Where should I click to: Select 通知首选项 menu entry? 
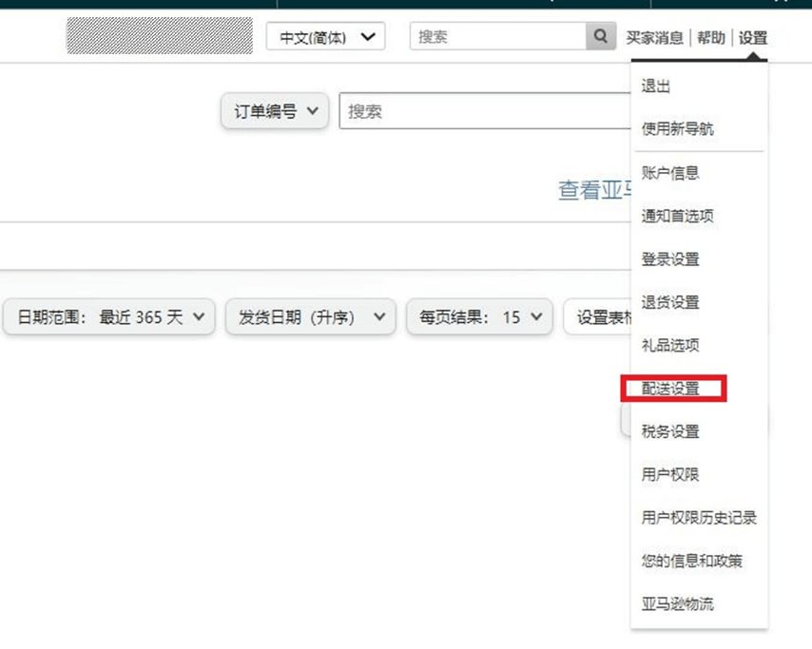pos(677,216)
